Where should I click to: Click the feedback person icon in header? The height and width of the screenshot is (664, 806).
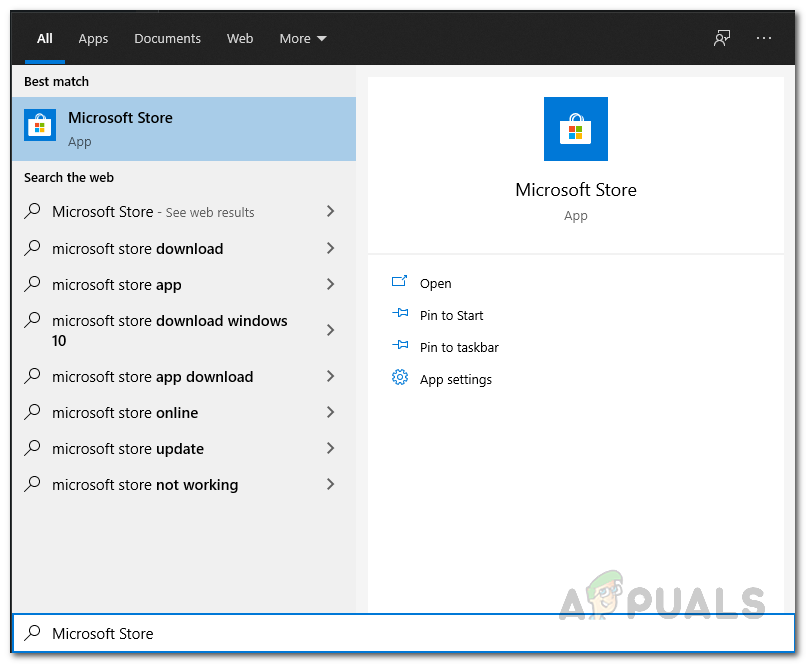[x=722, y=38]
